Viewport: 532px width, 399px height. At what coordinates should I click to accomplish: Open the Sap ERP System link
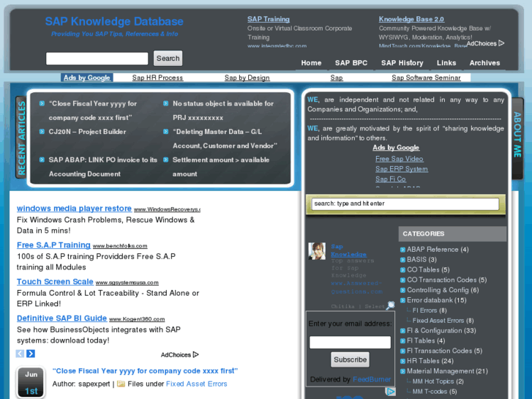click(401, 169)
